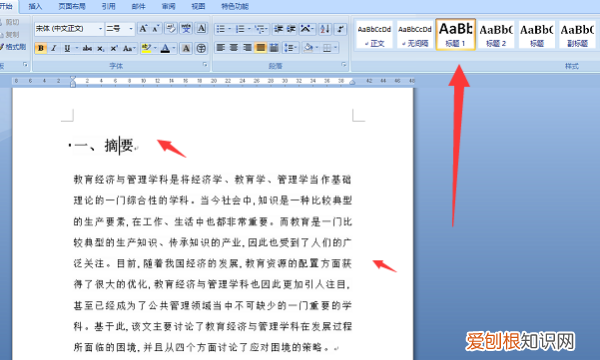Screen dimensions: 600x360
Task: Click the right indent marker on ruler
Action: [x=352, y=82]
